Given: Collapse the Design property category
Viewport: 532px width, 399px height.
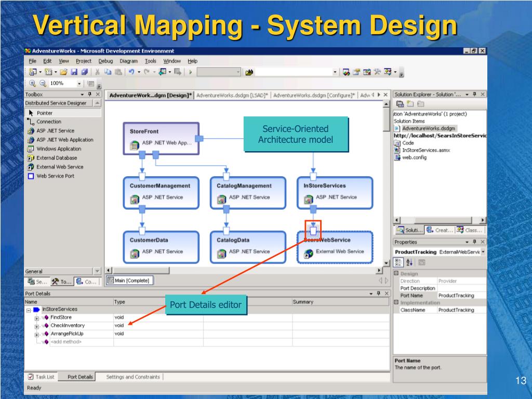Looking at the screenshot, I should 396,273.
